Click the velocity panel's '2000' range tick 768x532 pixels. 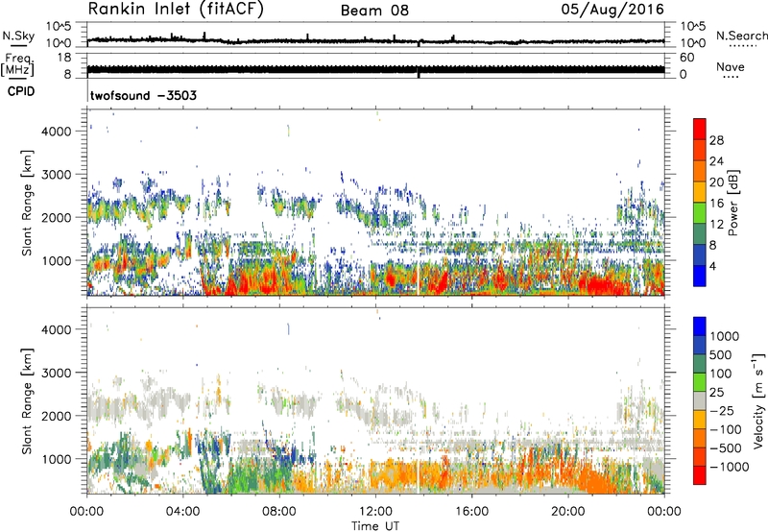56,416
